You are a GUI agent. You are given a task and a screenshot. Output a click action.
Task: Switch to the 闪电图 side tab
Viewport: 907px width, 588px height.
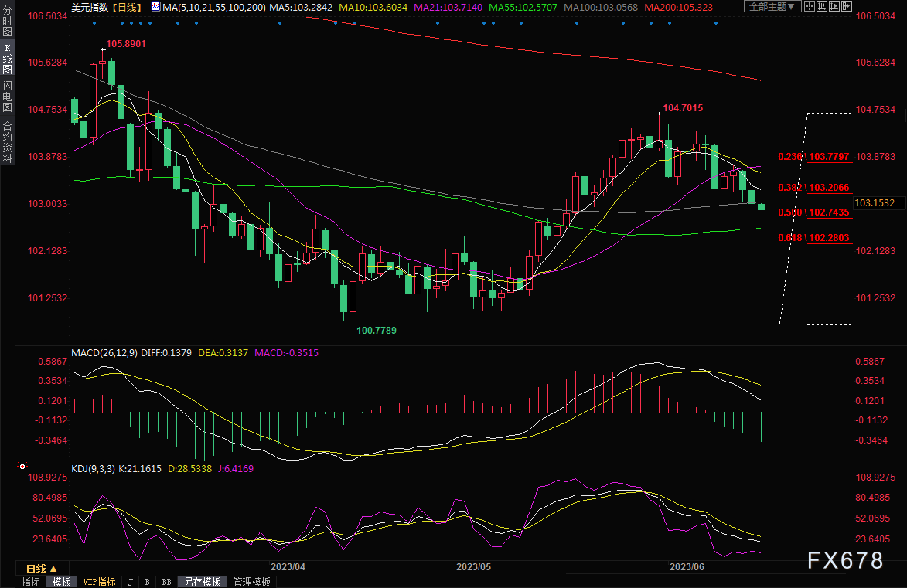click(x=7, y=97)
